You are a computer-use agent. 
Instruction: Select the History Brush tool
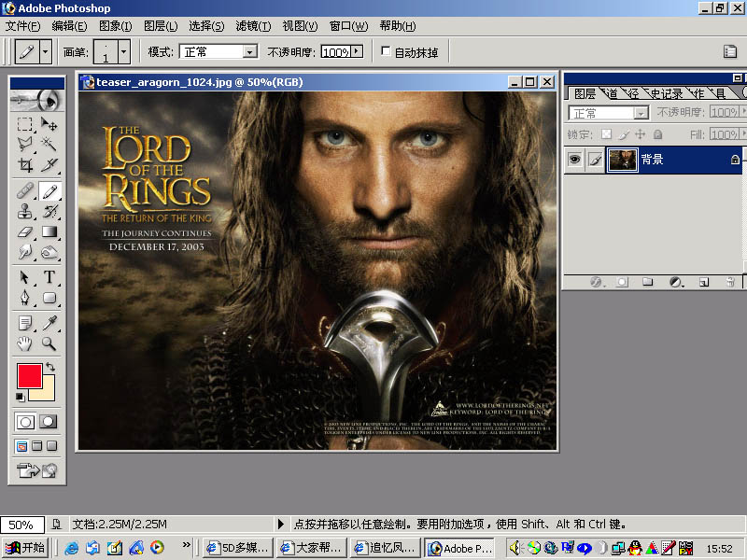point(49,212)
